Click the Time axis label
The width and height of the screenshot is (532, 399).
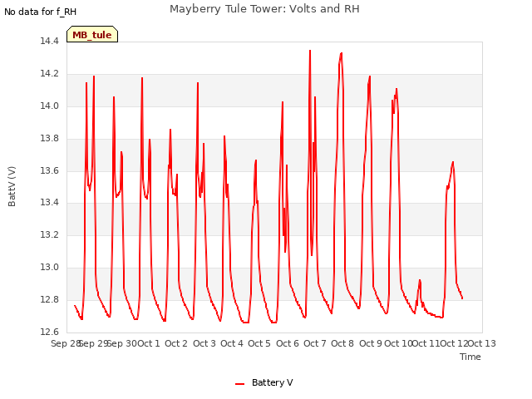[470, 357]
